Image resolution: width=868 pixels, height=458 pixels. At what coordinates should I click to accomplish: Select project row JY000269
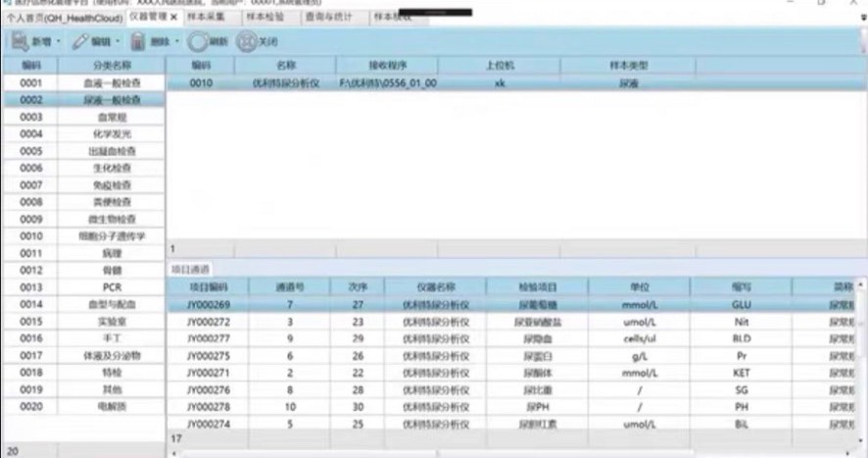pos(512,305)
